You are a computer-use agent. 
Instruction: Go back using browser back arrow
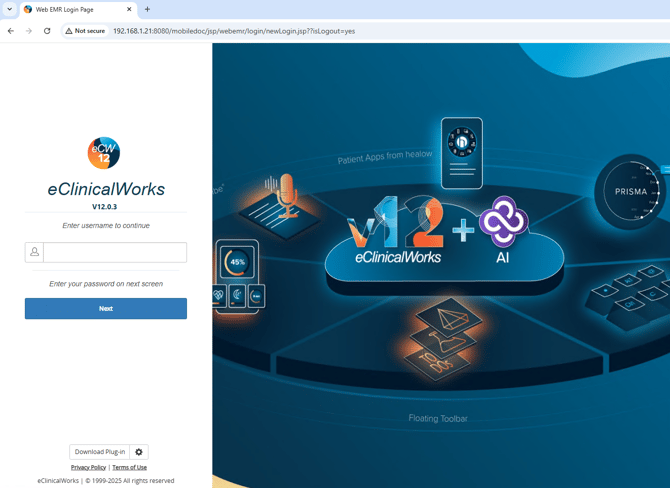(11, 31)
